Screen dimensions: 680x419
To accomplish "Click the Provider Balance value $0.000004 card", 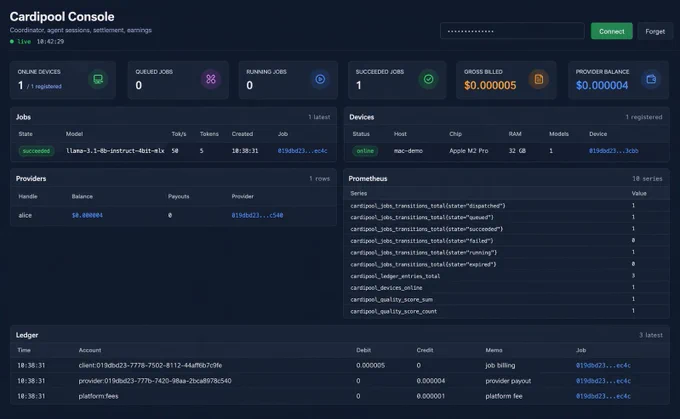I will coord(602,85).
